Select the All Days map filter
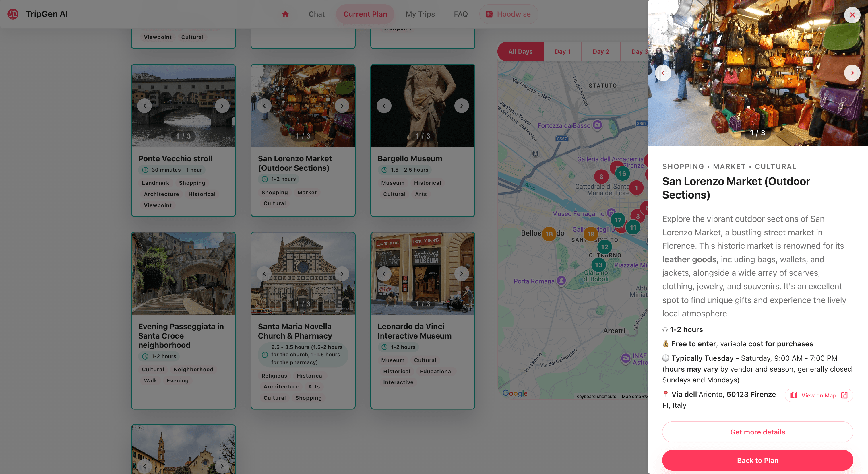The image size is (868, 474). tap(520, 51)
